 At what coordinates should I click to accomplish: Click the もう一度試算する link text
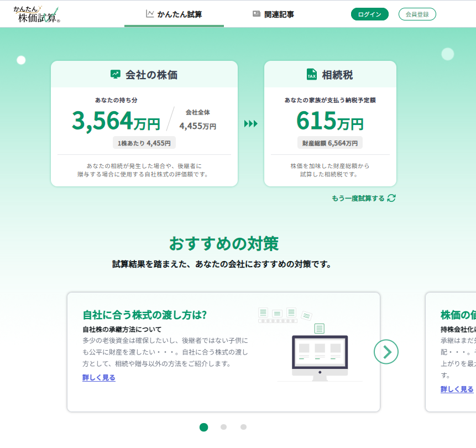point(358,198)
